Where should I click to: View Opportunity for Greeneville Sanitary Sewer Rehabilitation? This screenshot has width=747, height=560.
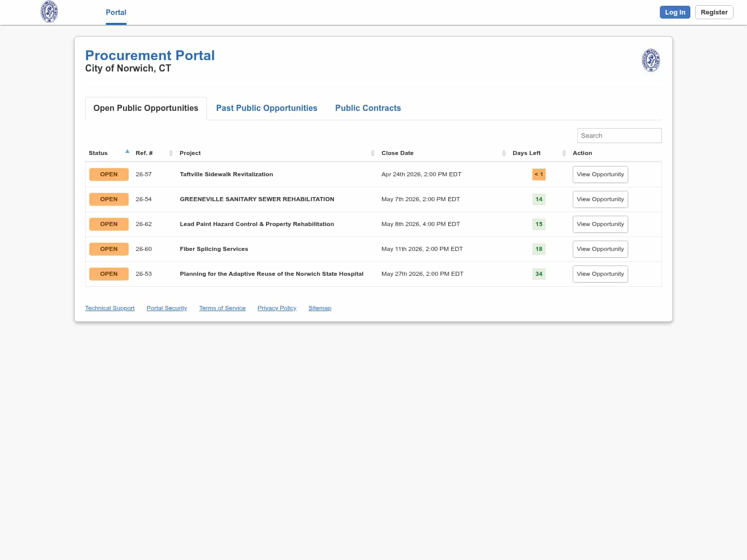(600, 200)
